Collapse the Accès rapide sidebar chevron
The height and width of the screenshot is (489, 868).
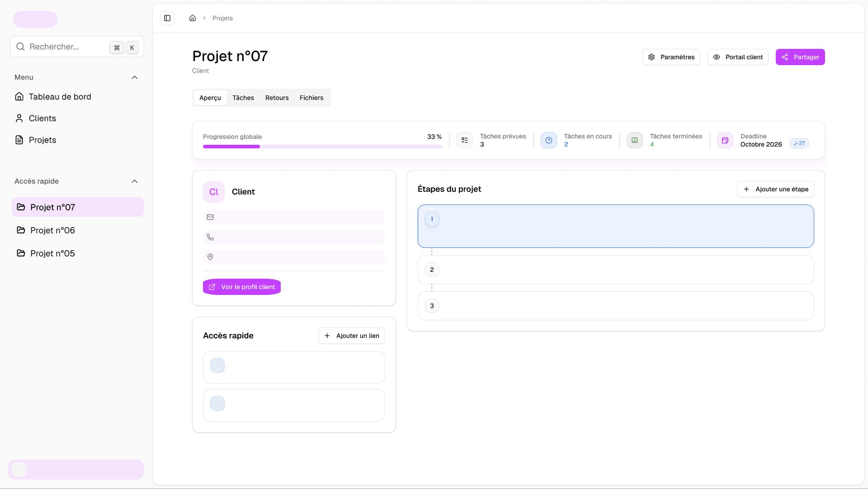134,181
